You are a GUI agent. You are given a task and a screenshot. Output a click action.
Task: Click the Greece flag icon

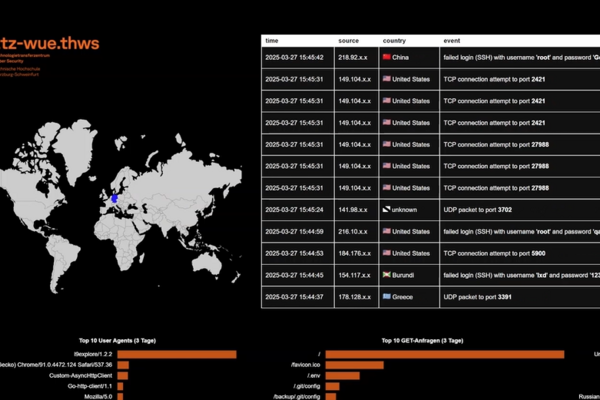coord(387,296)
